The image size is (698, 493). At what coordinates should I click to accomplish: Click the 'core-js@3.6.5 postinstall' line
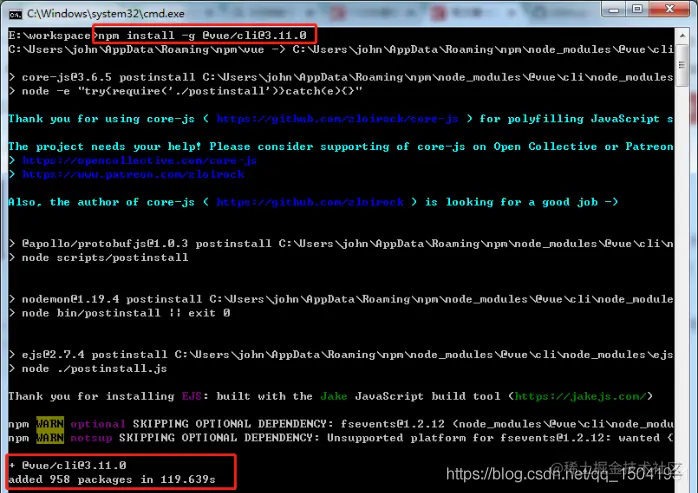(341, 77)
